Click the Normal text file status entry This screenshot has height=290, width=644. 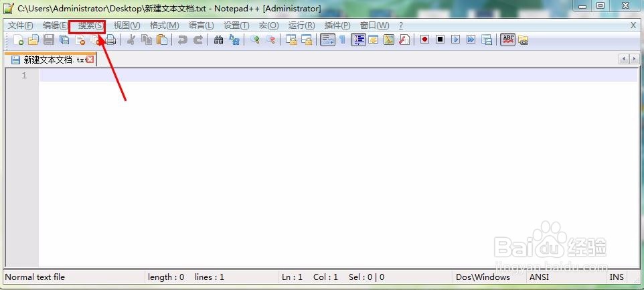[x=35, y=277]
